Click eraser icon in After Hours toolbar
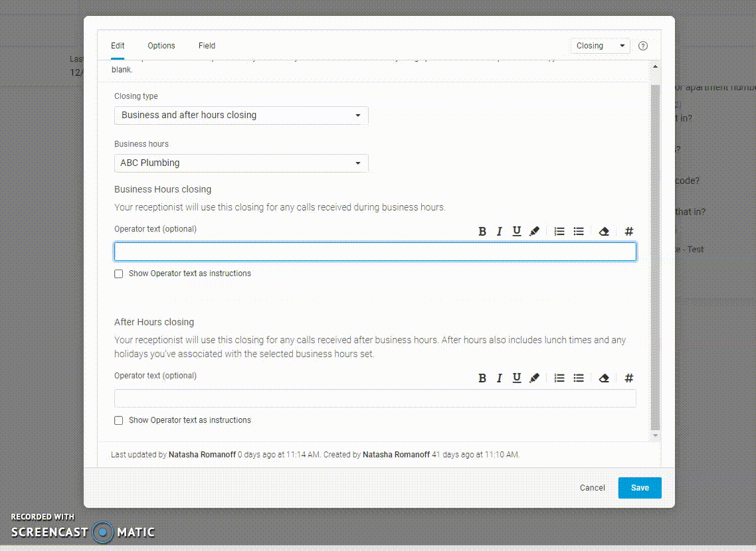This screenshot has width=756, height=551. (x=604, y=378)
